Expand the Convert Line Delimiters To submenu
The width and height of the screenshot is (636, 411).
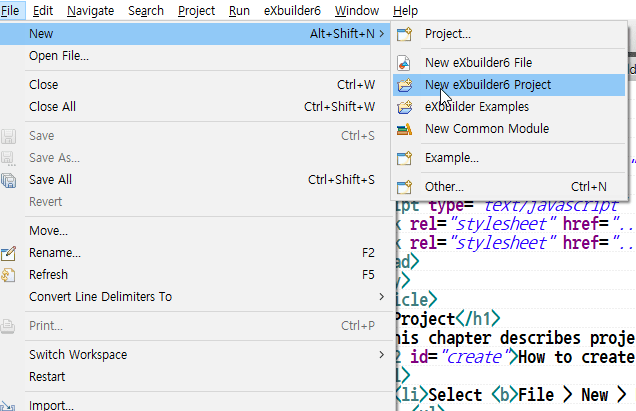tap(381, 297)
